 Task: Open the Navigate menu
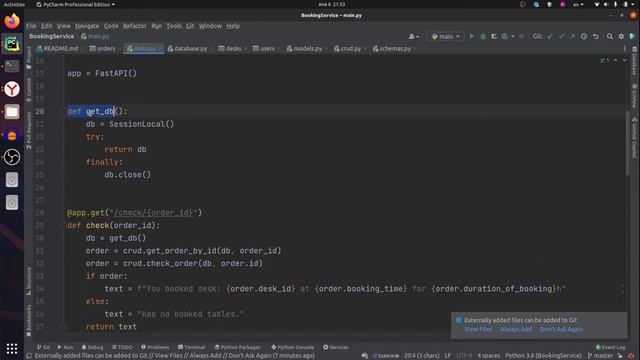[x=87, y=26]
